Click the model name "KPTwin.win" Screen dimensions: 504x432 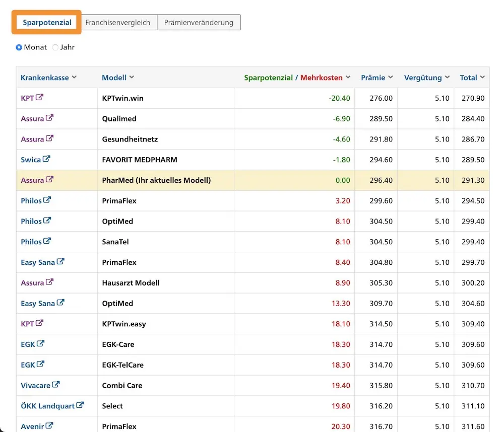123,98
